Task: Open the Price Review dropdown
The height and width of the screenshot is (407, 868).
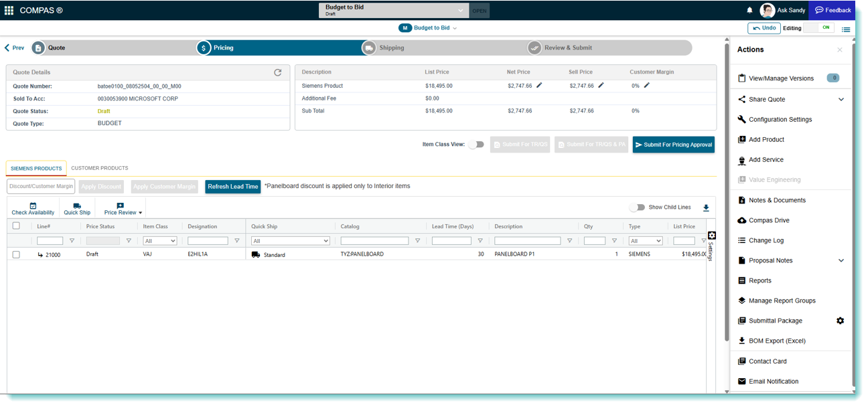Action: pyautogui.click(x=123, y=208)
